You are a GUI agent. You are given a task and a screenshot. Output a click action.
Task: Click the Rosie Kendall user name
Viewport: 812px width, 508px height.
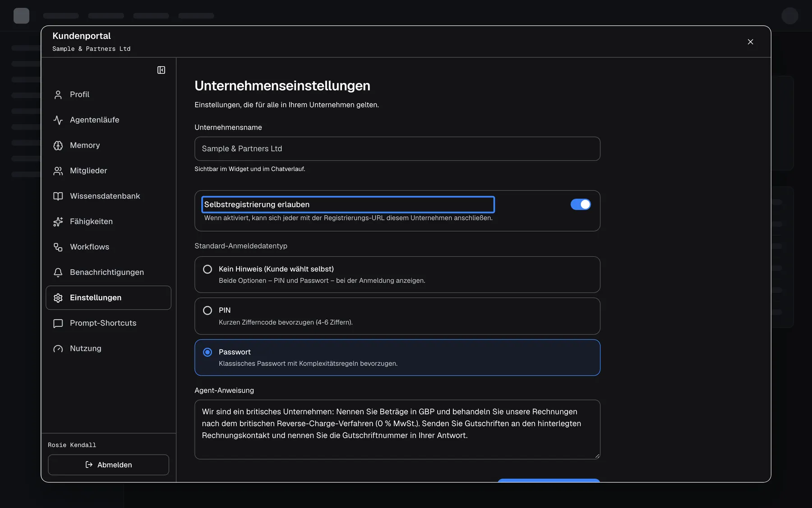[72, 445]
